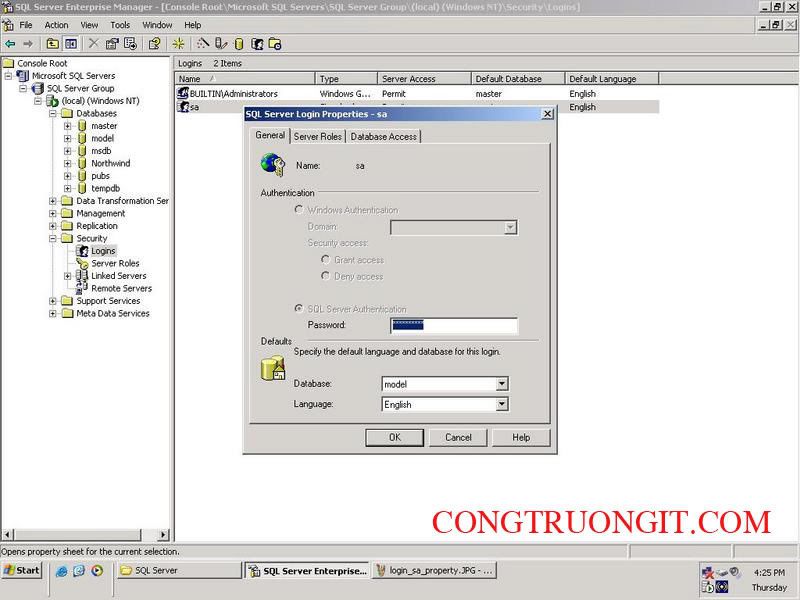This screenshot has width=800, height=600.
Task: Open Properties from the toolbar icon
Action: [x=112, y=44]
